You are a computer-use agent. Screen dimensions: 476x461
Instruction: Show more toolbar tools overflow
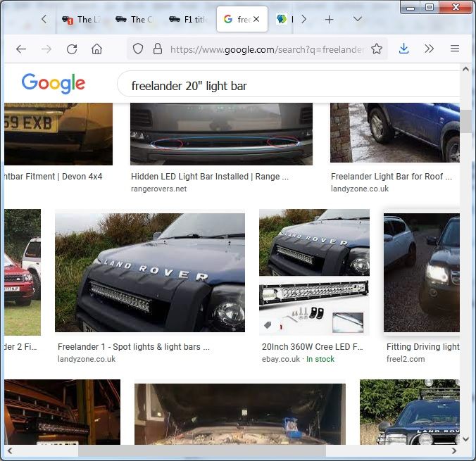[x=429, y=49]
